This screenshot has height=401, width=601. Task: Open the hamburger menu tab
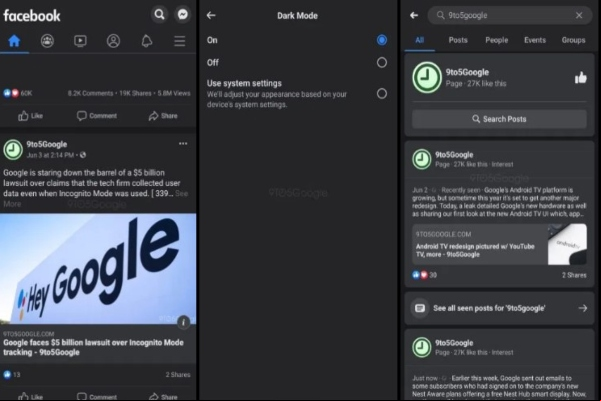coord(179,41)
